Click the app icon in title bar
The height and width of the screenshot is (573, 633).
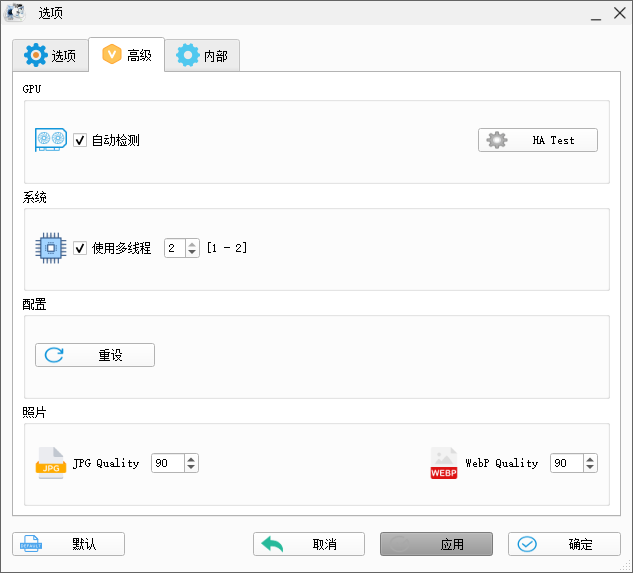pyautogui.click(x=15, y=13)
